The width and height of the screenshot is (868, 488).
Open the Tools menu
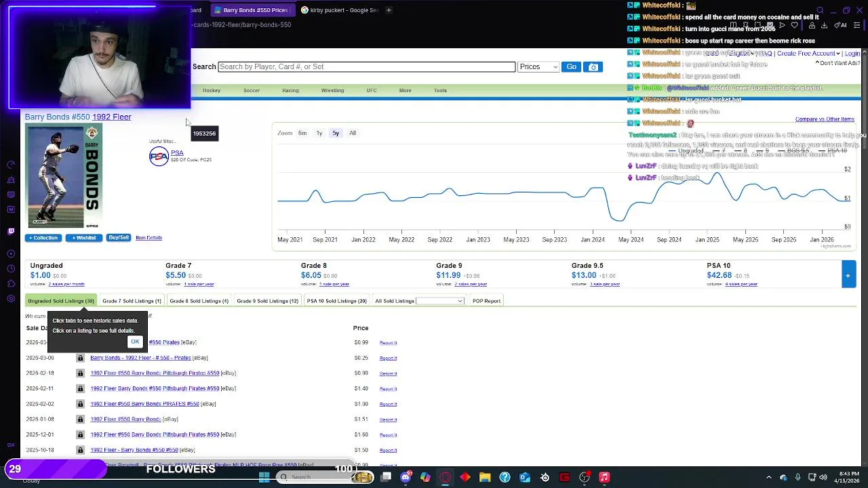click(440, 90)
